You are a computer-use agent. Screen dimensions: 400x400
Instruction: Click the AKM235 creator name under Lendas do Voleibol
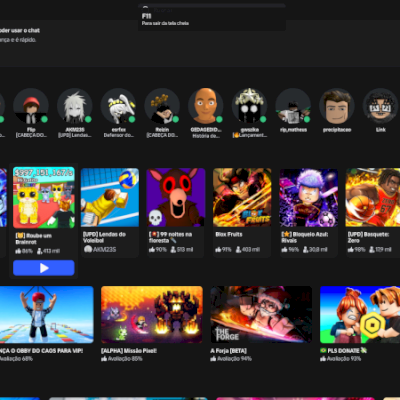(x=105, y=249)
